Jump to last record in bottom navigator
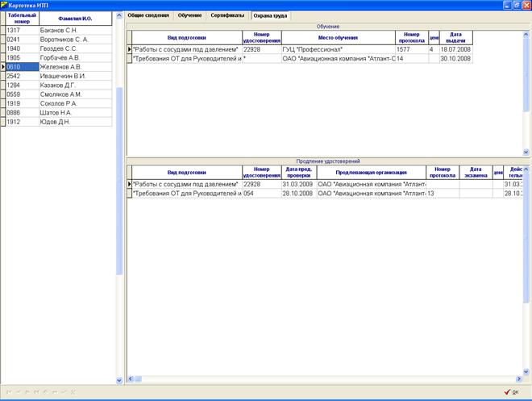 click(36, 392)
